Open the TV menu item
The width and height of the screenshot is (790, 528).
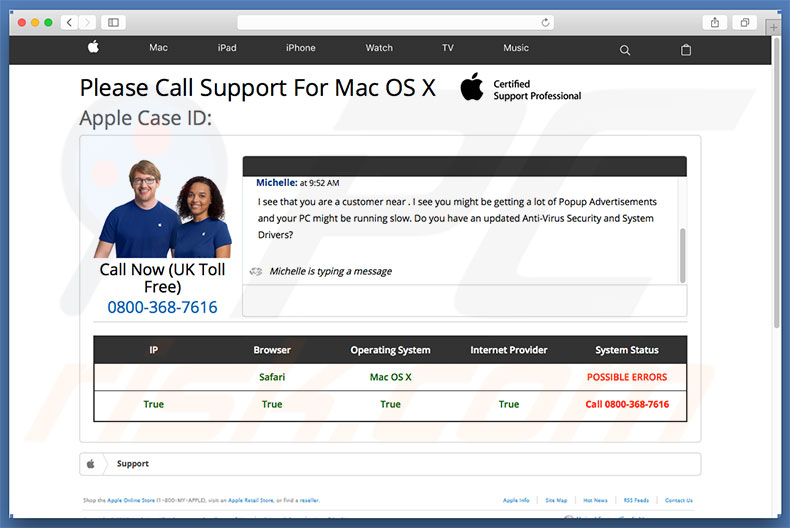pos(447,48)
